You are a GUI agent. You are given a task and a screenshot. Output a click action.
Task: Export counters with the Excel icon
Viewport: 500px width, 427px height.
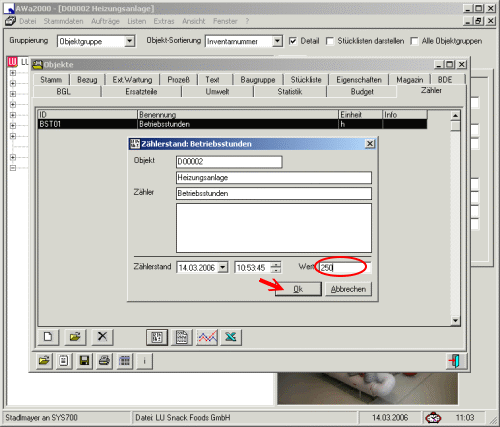[231, 337]
